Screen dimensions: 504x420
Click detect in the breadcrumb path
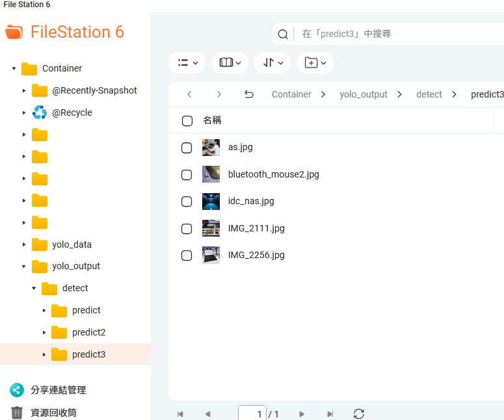click(429, 94)
